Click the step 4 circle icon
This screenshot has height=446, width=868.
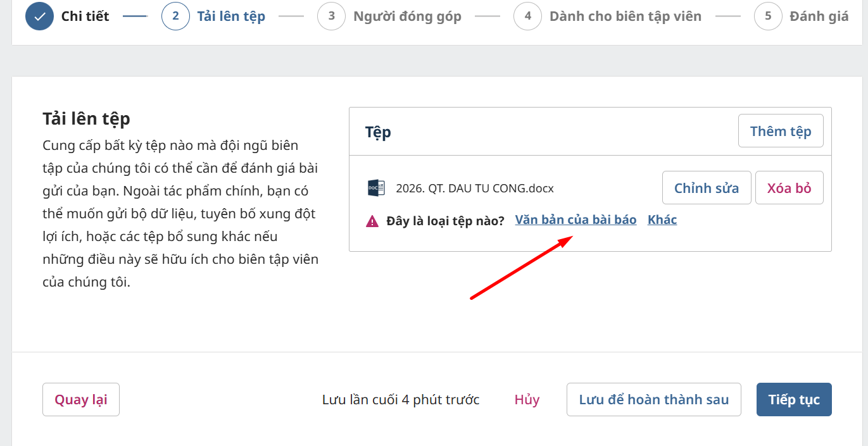(527, 16)
